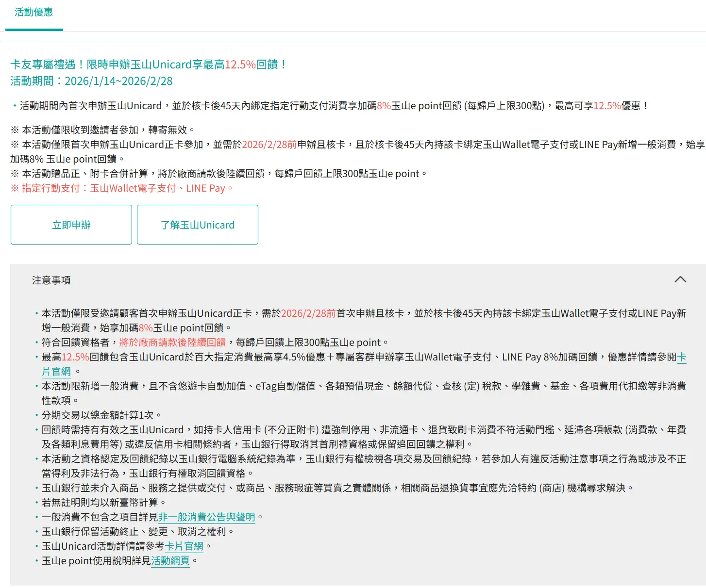
Task: Collapse the 注意事項 section using the chevron
Action: click(x=680, y=279)
